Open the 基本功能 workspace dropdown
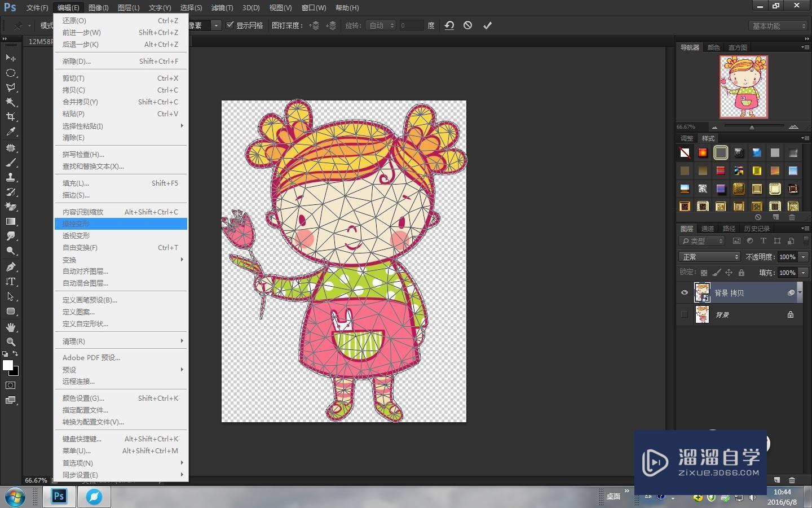The image size is (812, 508). tap(779, 26)
